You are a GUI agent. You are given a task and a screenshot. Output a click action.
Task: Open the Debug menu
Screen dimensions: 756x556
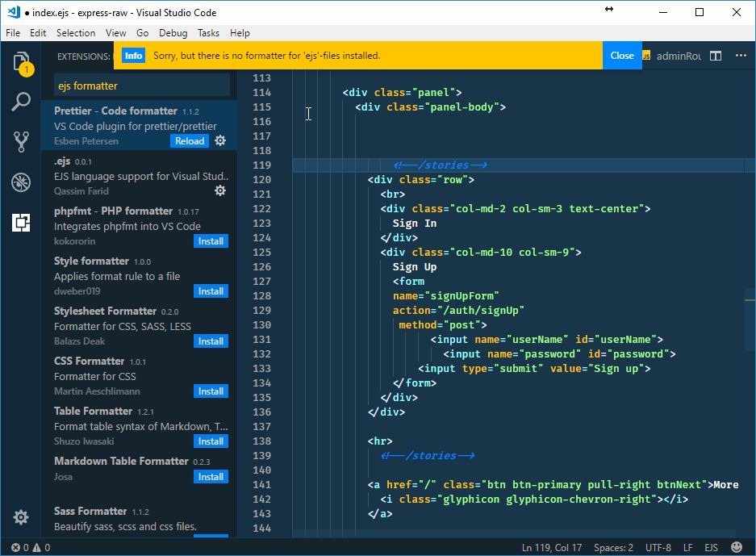coord(173,33)
